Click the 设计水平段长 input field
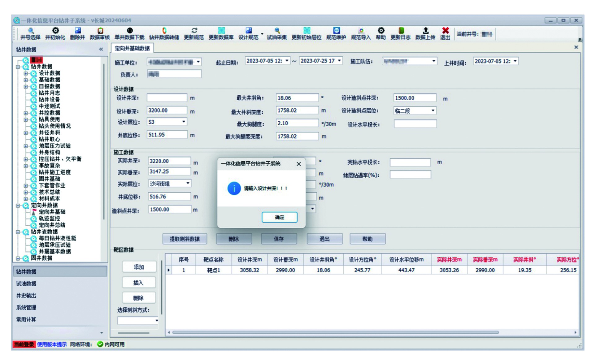 415,124
